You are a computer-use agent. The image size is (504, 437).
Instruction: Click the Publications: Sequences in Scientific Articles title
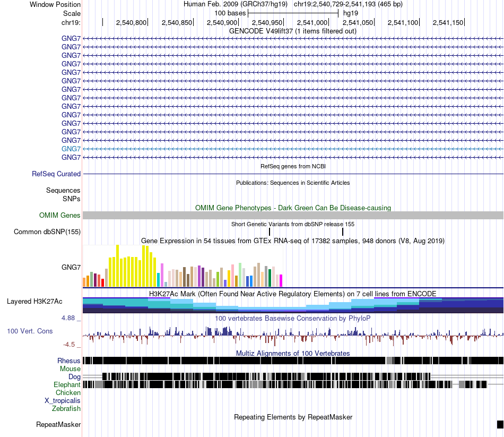click(293, 183)
